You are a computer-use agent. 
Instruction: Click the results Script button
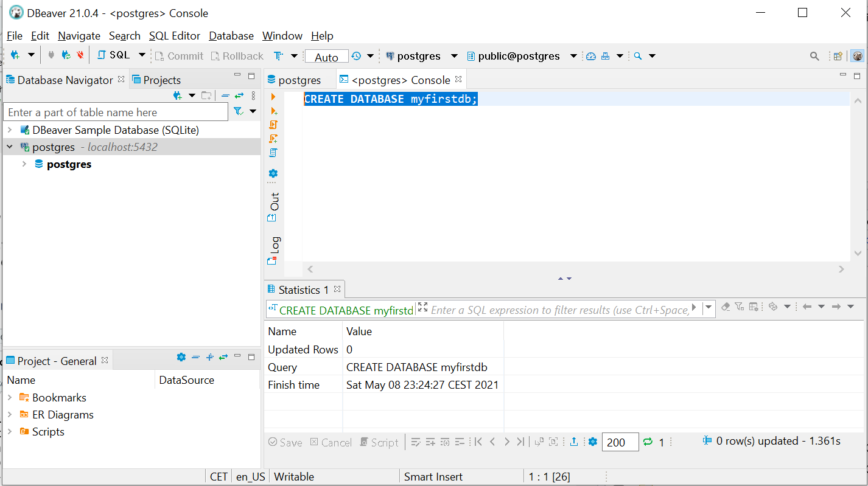pos(379,442)
